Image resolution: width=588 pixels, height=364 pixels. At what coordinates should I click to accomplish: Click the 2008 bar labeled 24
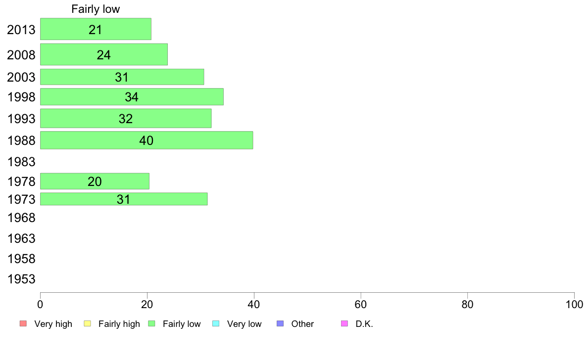click(104, 54)
